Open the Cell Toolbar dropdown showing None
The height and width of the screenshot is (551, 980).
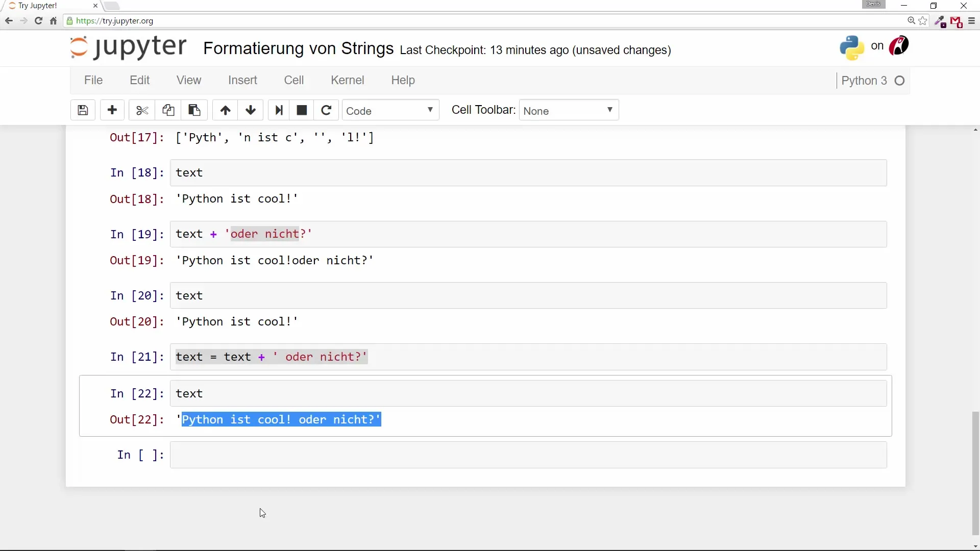(569, 110)
